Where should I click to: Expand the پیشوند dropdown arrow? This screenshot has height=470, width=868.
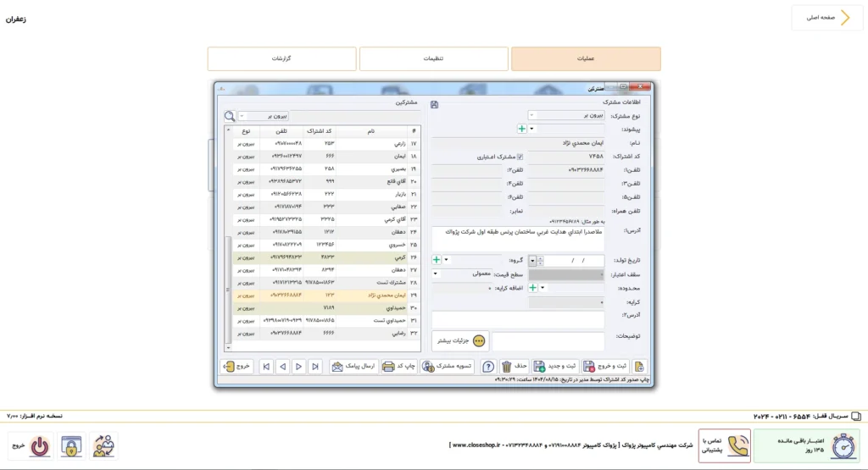(531, 129)
